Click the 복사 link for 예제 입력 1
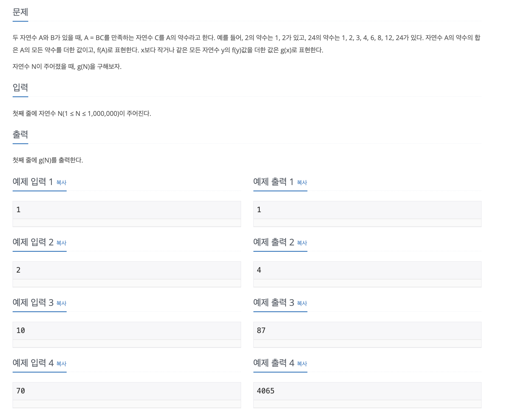Image resolution: width=532 pixels, height=414 pixels. 61,183
